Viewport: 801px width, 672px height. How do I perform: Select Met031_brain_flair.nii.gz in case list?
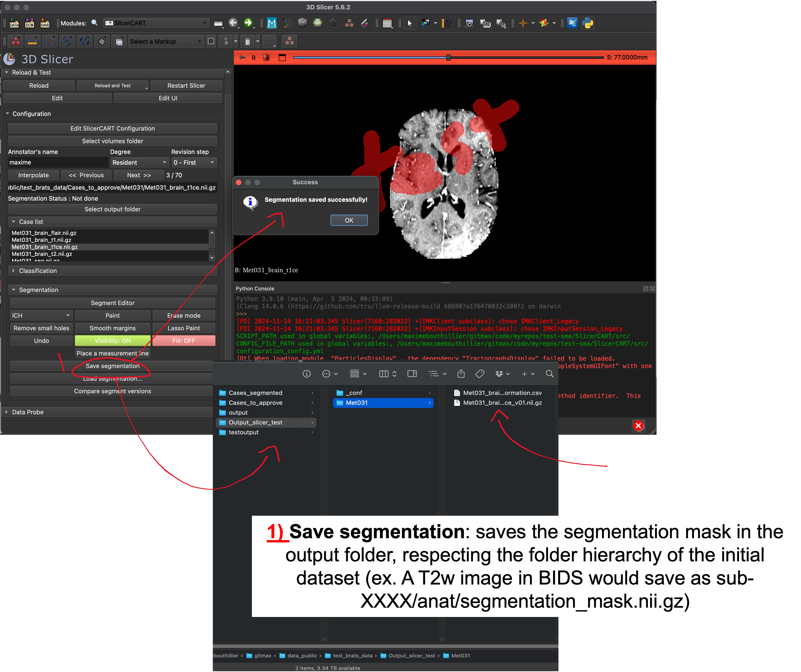109,233
